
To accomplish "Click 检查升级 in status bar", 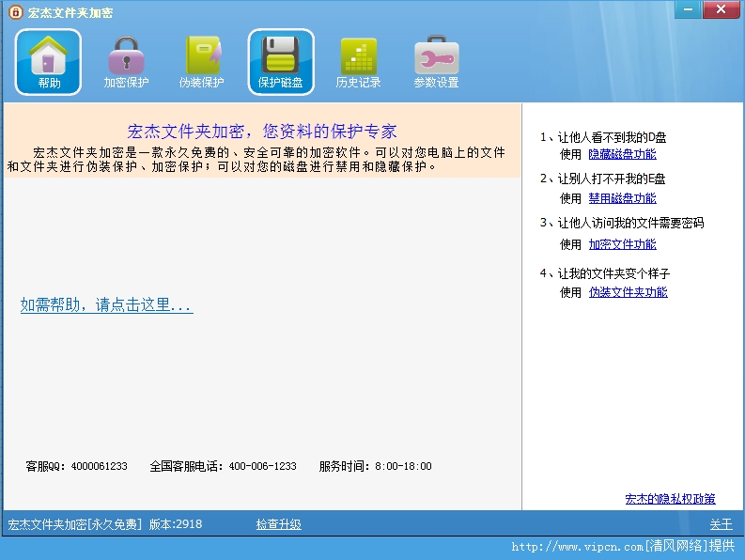I will 278,524.
